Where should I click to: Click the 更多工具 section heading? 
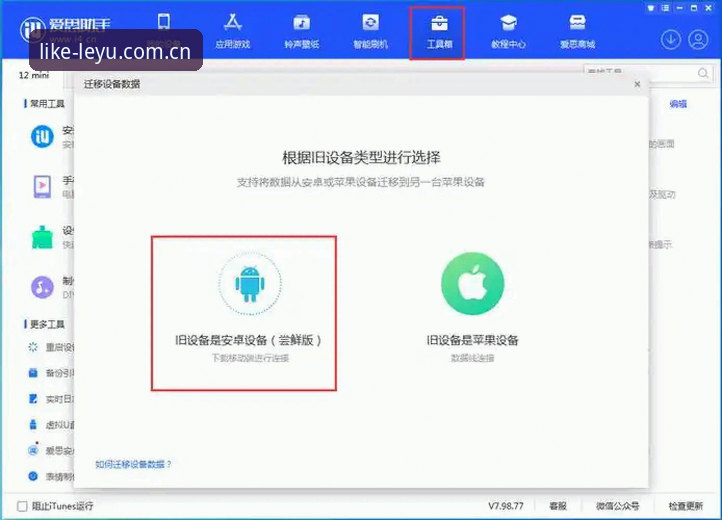47,324
